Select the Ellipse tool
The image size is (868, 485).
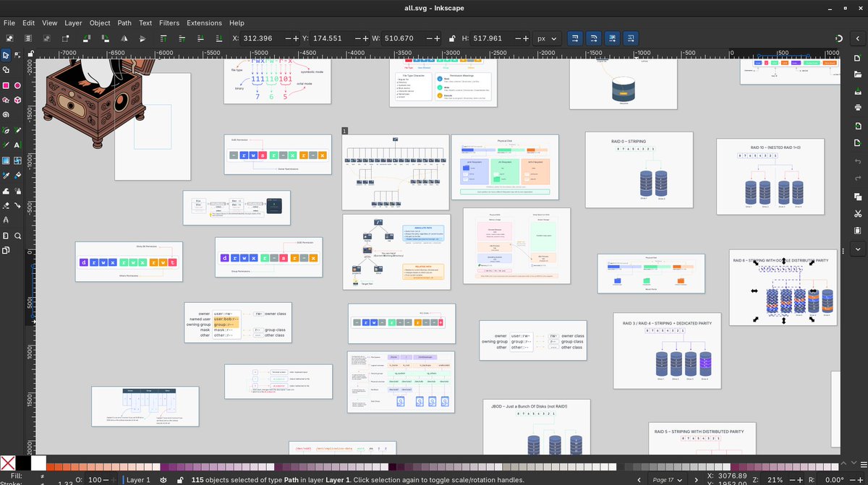tap(18, 85)
